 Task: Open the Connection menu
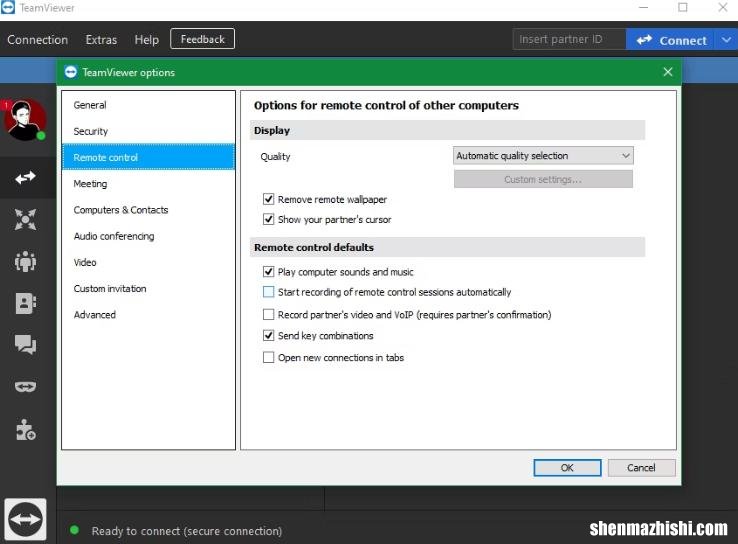(38, 40)
